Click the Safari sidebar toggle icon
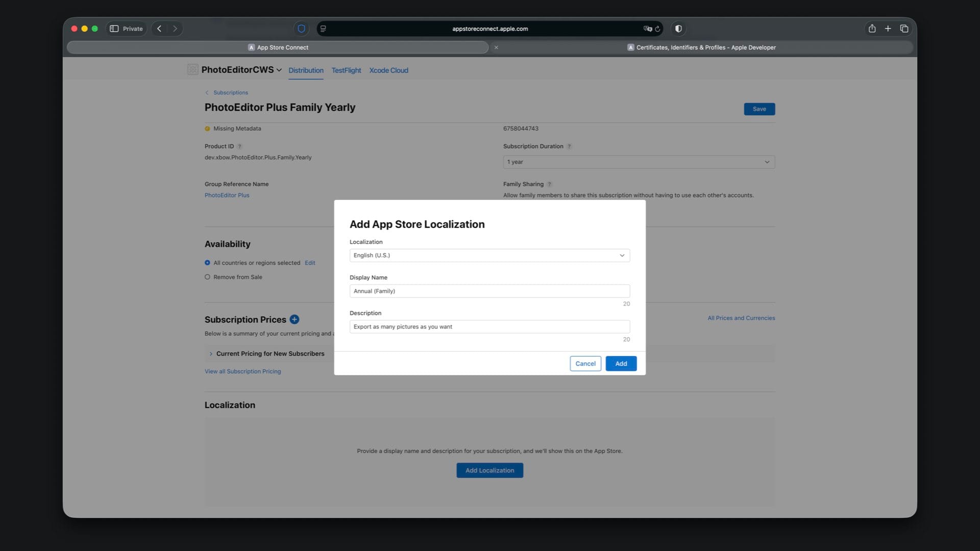Image resolution: width=980 pixels, height=551 pixels. (114, 29)
